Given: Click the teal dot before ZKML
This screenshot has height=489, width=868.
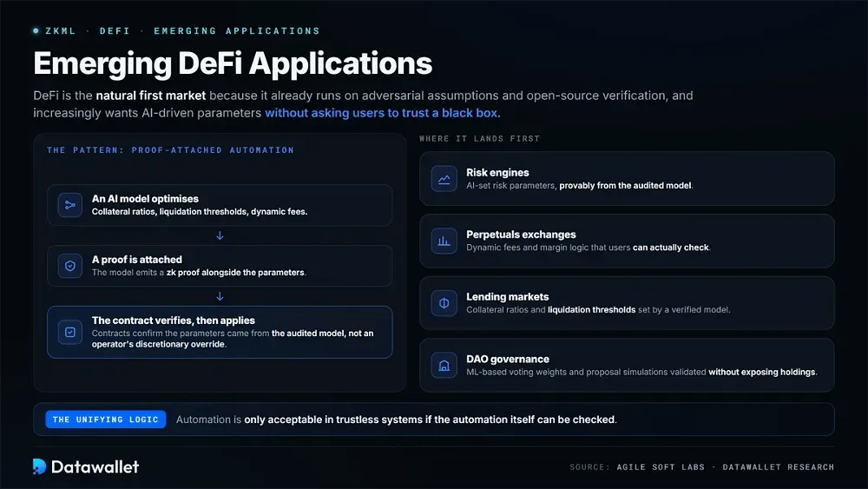Looking at the screenshot, I should click(36, 31).
